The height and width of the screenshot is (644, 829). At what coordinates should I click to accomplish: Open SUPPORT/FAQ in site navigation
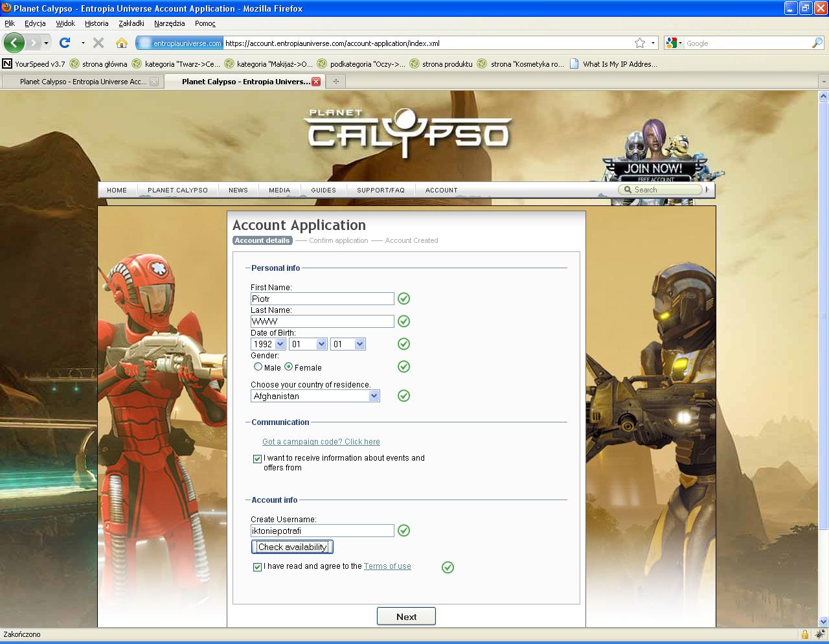tap(381, 190)
